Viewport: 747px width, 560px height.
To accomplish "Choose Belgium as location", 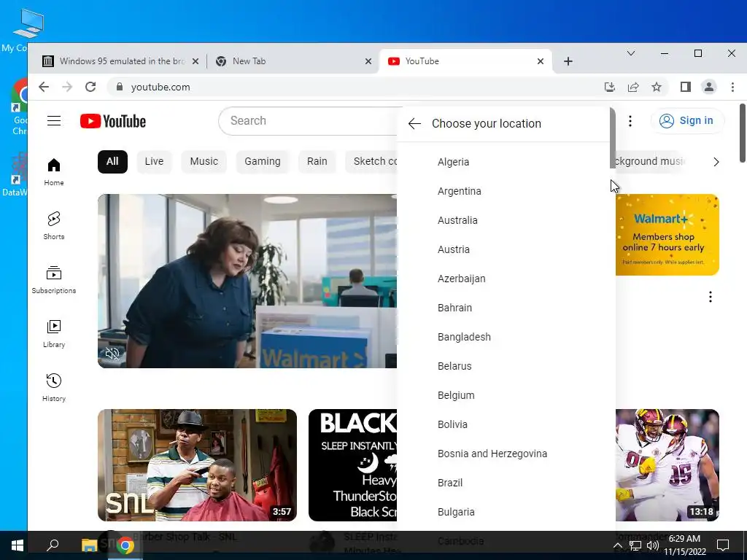I will coord(503,395).
